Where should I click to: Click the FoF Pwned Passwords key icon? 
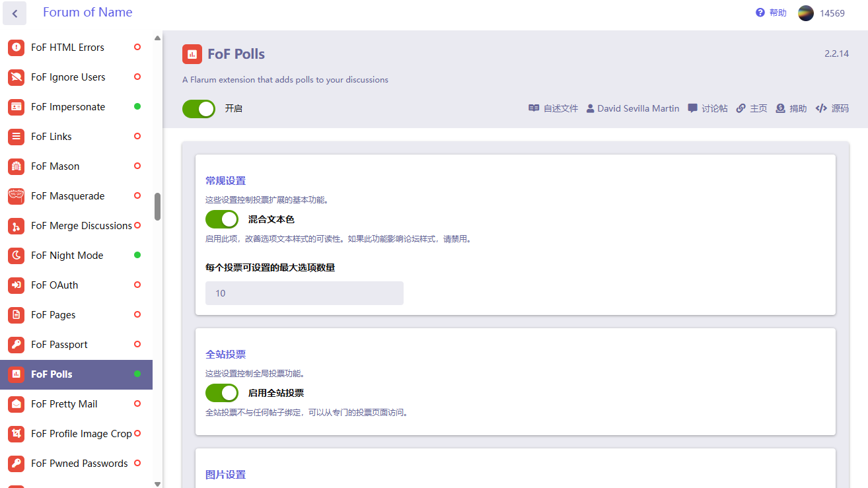(16, 464)
